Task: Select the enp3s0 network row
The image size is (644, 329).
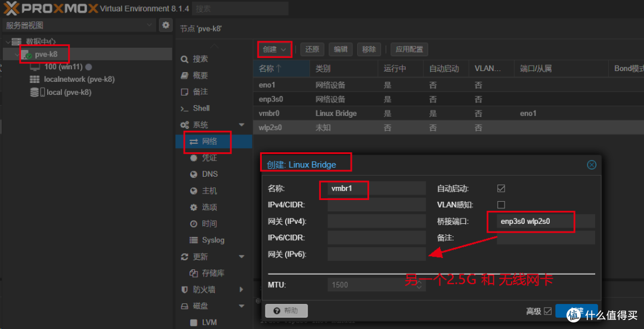Action: click(448, 99)
